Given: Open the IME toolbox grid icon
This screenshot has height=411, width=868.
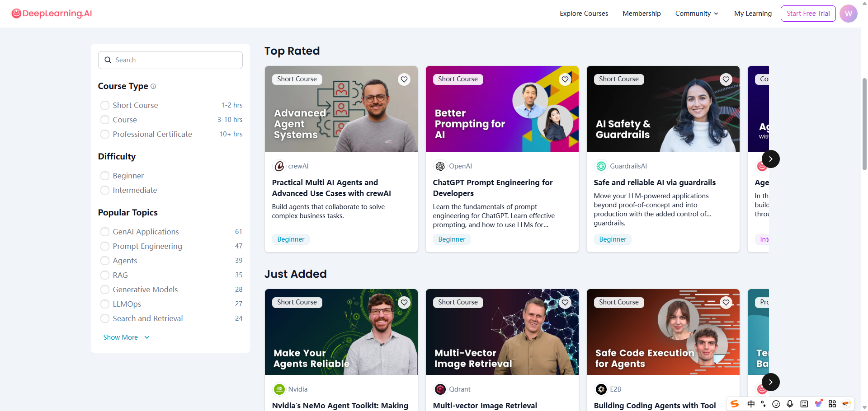Looking at the screenshot, I should (832, 404).
